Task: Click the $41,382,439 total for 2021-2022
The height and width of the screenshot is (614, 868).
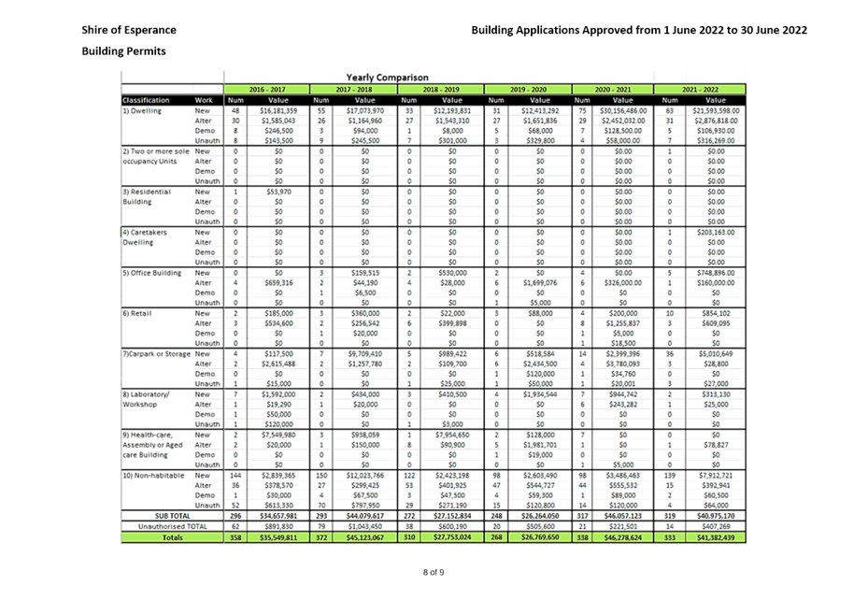Action: tap(715, 537)
